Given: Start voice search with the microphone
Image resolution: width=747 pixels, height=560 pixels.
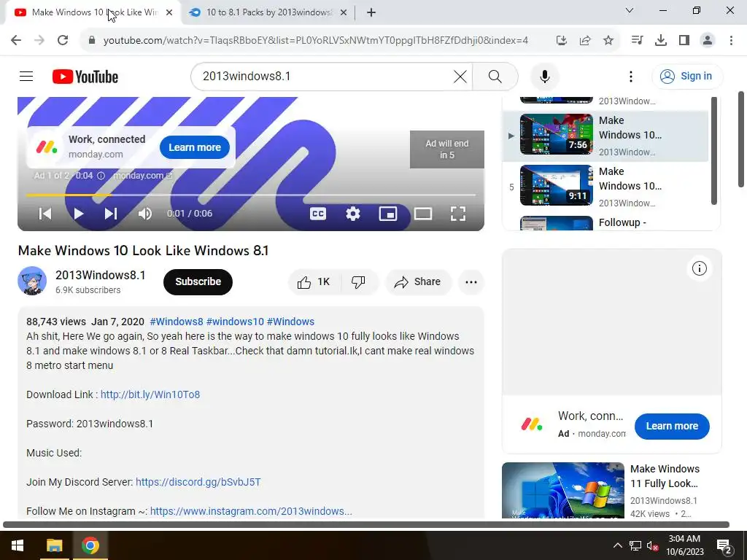Looking at the screenshot, I should (x=544, y=76).
